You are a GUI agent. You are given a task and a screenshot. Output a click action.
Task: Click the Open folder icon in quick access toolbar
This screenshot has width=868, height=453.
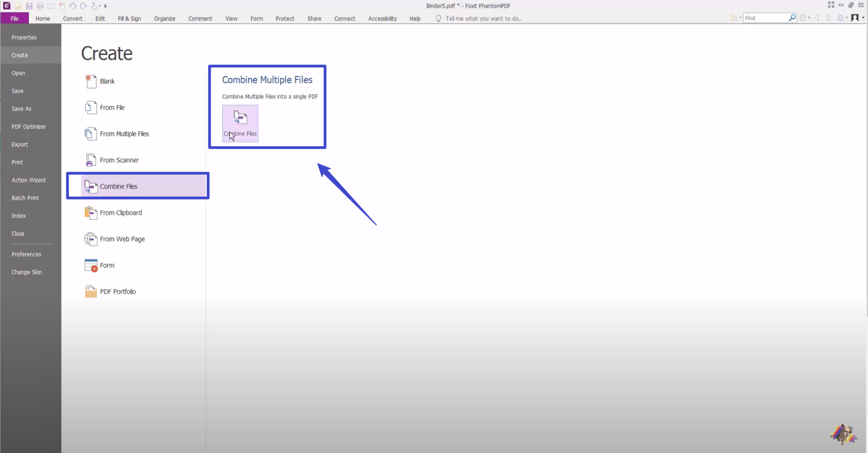[x=18, y=6]
